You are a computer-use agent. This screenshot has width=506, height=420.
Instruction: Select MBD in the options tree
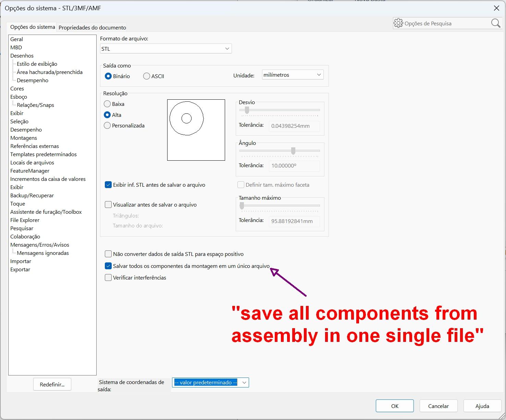coord(16,47)
